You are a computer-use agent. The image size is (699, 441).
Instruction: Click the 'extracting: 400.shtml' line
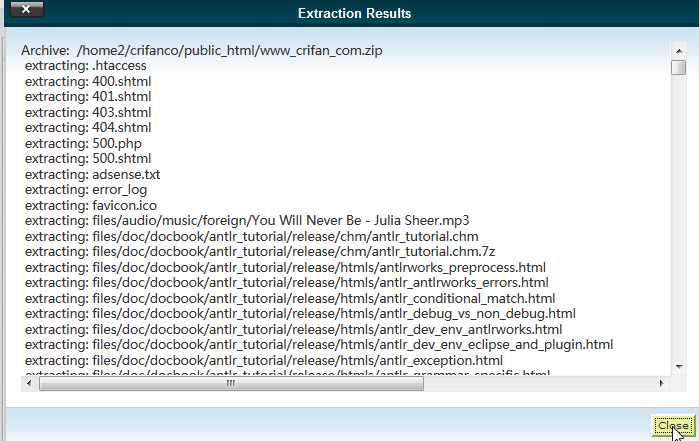coord(88,81)
